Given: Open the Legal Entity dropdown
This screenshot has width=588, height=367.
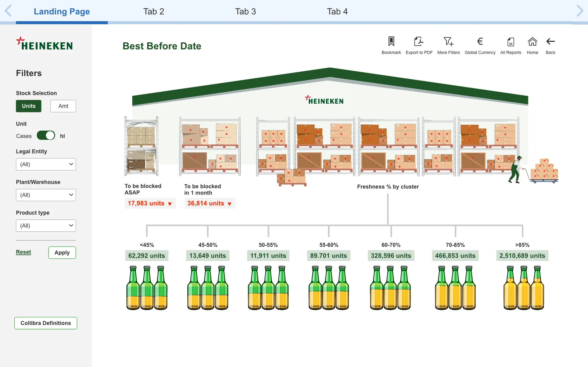Looking at the screenshot, I should pos(46,164).
